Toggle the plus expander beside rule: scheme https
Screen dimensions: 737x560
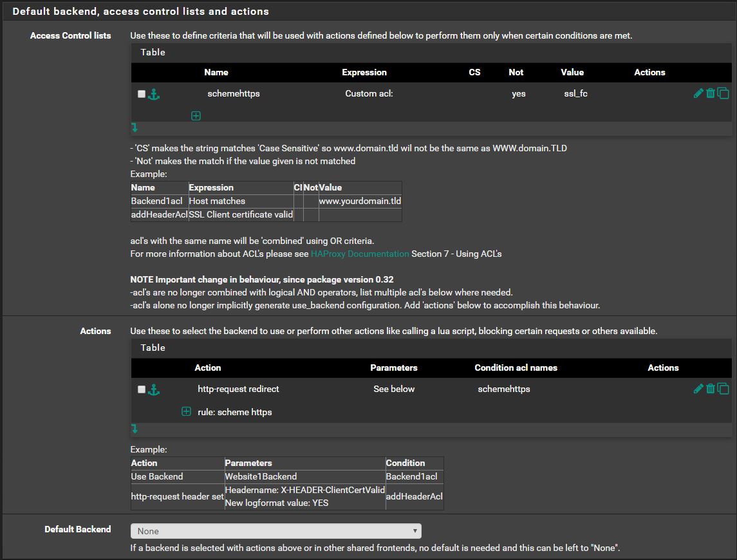tap(186, 411)
